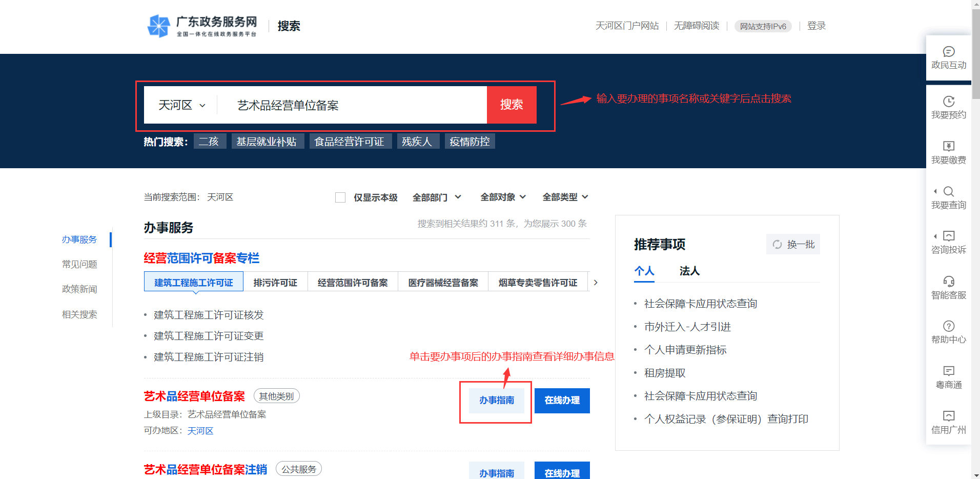Select the 排污许可证 tab
The width and height of the screenshot is (980, 479).
click(275, 283)
